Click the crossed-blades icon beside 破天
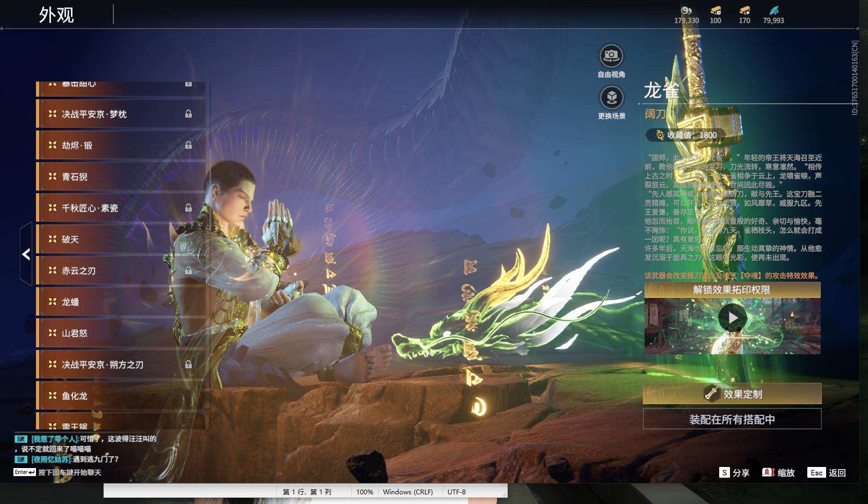The height and width of the screenshot is (504, 868). (x=52, y=239)
